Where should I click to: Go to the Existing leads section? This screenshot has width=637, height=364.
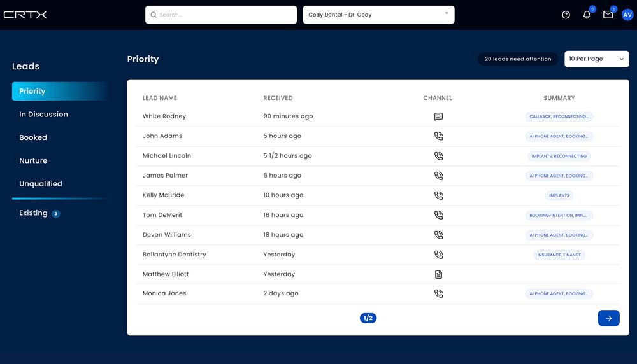[x=34, y=213]
